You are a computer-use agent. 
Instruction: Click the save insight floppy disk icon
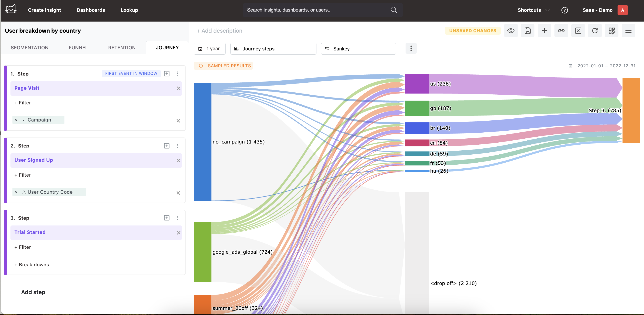point(528,31)
